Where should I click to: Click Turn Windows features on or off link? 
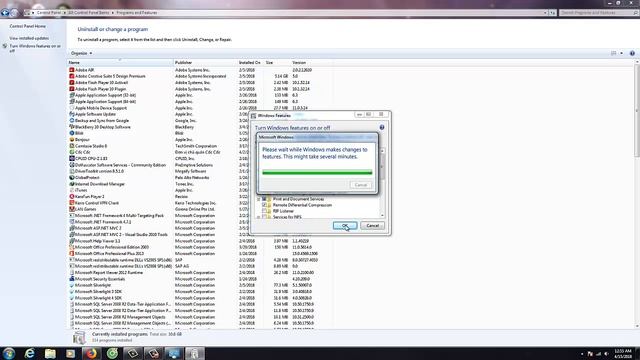coord(35,48)
